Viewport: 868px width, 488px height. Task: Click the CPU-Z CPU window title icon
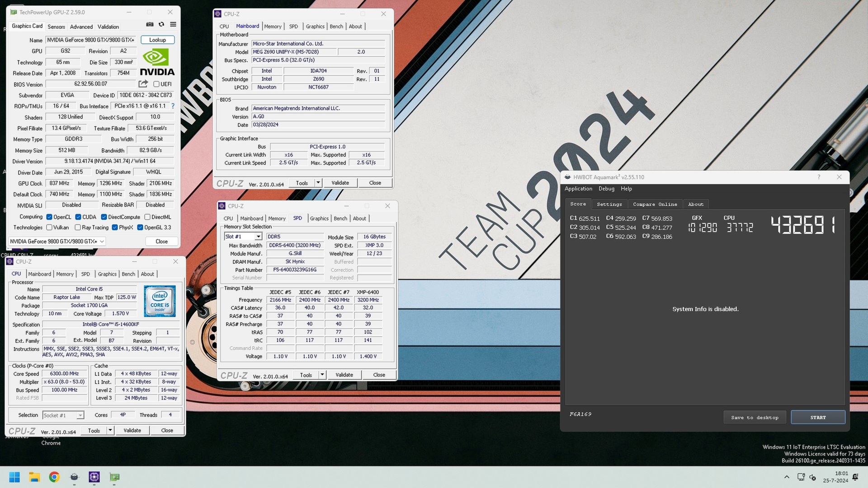point(10,262)
